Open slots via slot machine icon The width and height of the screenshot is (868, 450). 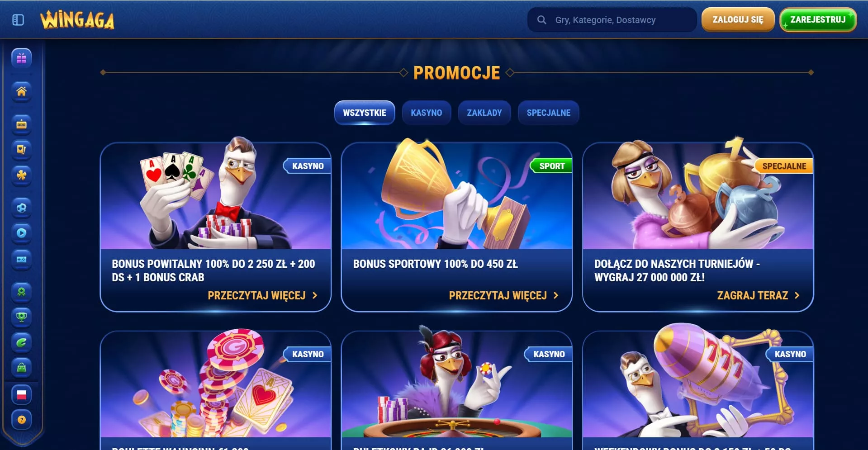point(21,124)
